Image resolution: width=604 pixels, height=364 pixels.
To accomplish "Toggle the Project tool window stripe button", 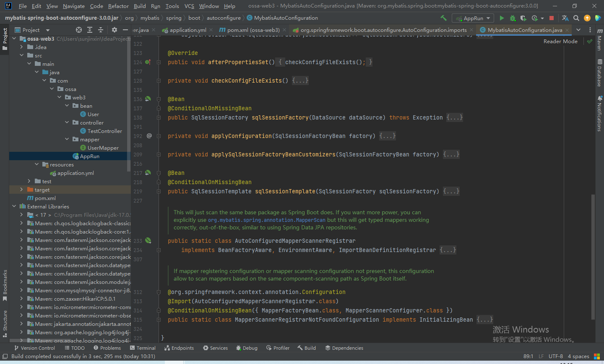I will tap(5, 39).
